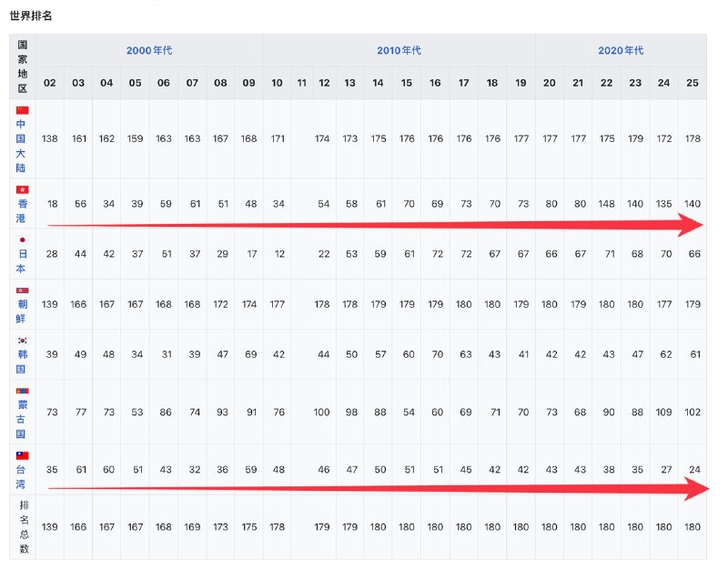The width and height of the screenshot is (728, 571).
Task: Follow the 香港 region link
Action: pos(22,211)
